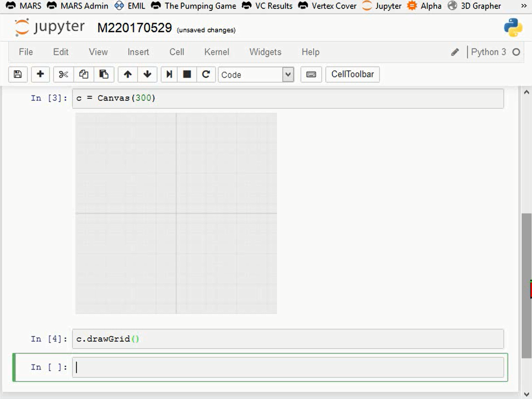Click the Jupyter logo
This screenshot has height=399, width=532.
50,27
